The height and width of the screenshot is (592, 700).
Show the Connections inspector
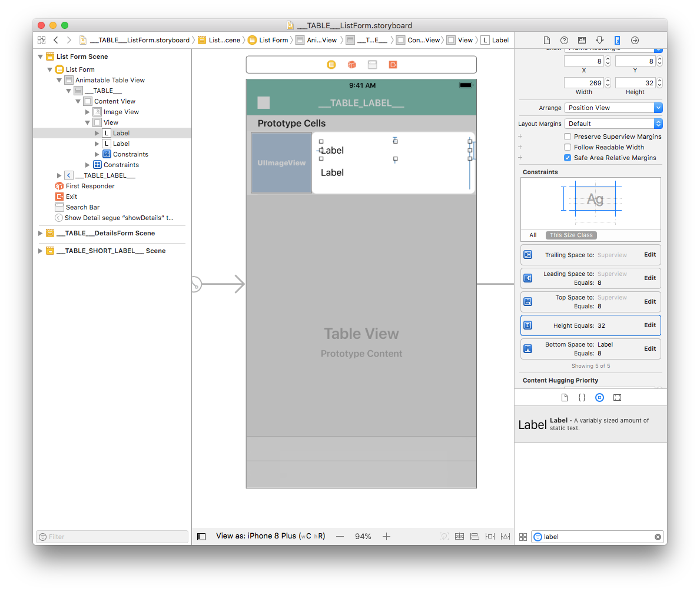pos(635,40)
